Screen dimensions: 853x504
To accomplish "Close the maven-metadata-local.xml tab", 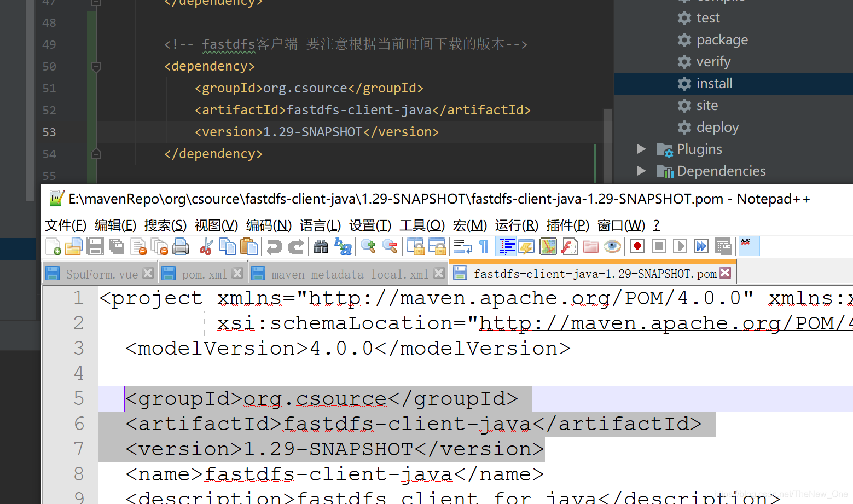I will click(x=439, y=273).
